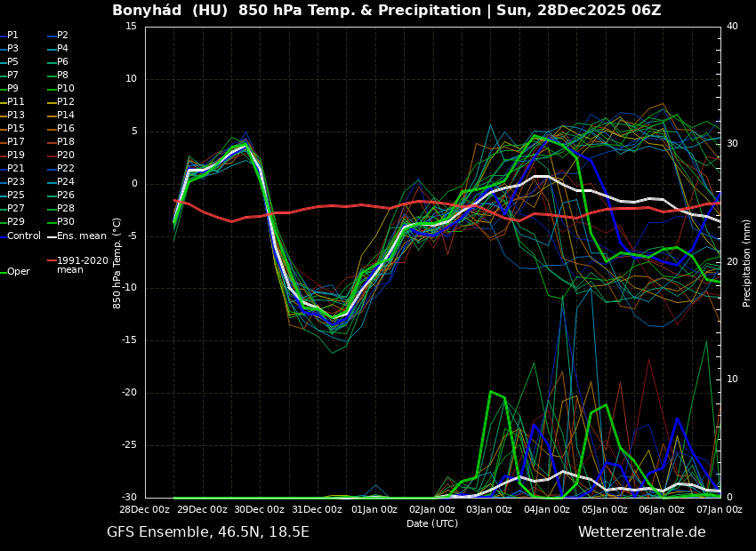The height and width of the screenshot is (551, 756).
Task: Toggle the Ens. mean legend entry
Action: [81, 236]
